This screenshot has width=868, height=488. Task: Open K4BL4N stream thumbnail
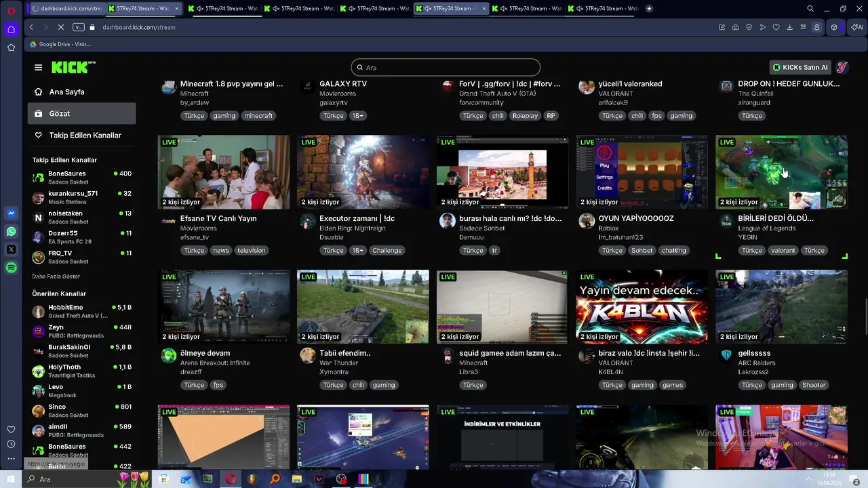[x=642, y=307]
